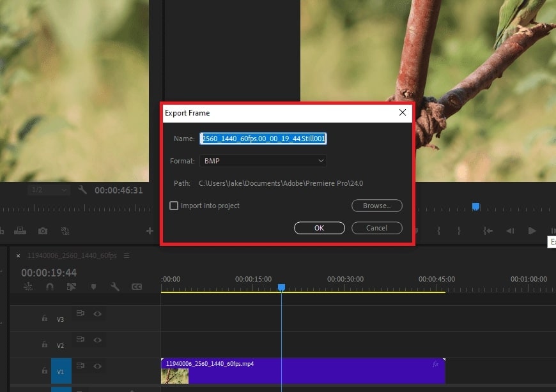Viewport: 556px width, 392px height.
Task: Open the sequence panel menu
Action: (127, 255)
